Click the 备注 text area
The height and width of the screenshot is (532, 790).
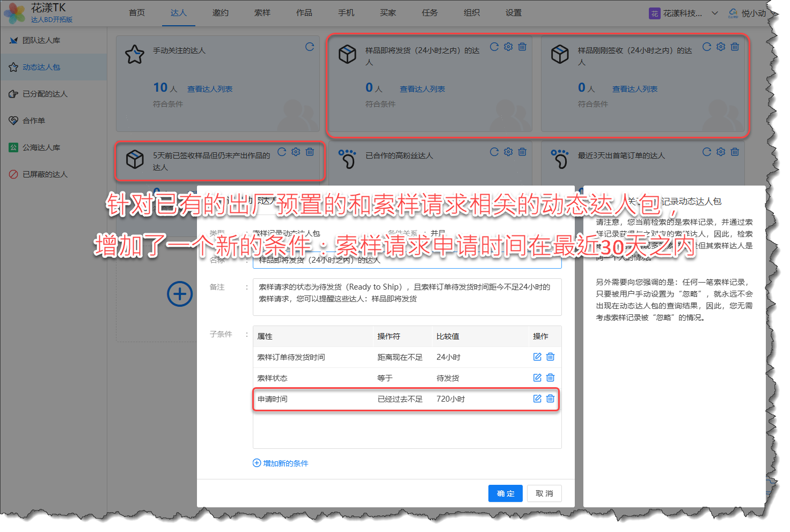407,297
